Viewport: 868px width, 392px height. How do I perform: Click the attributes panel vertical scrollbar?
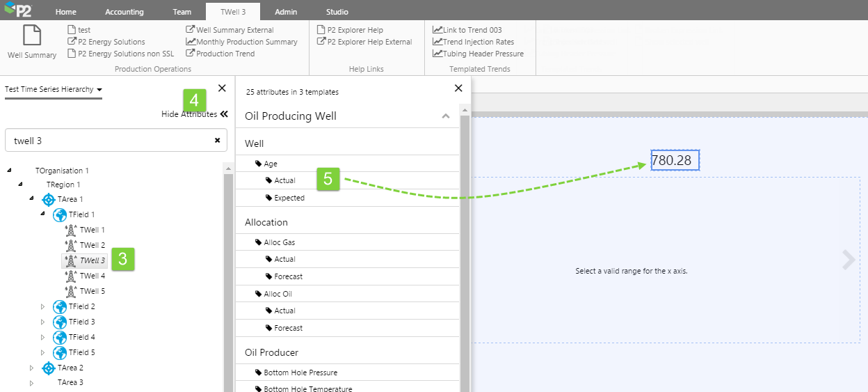465,244
